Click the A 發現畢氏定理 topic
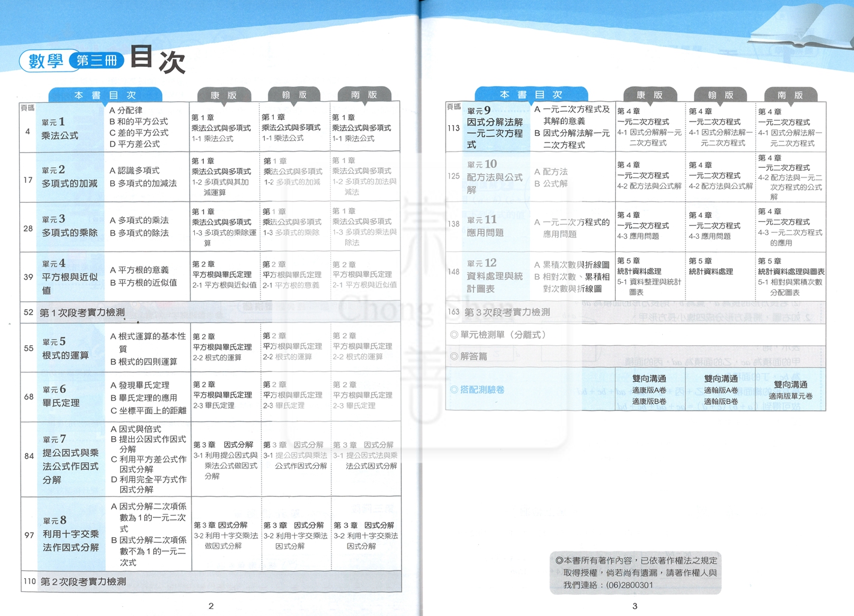Viewport: 854px width, 616px height. click(x=140, y=385)
